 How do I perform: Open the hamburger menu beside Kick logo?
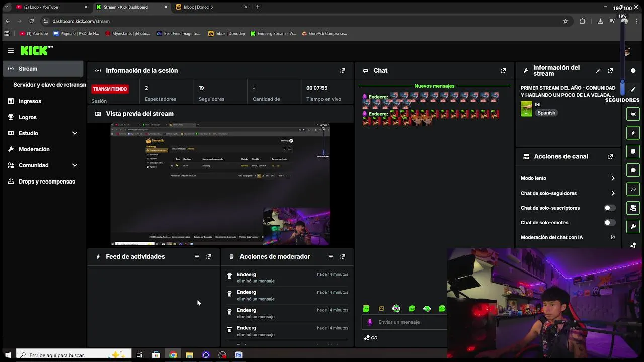pyautogui.click(x=11, y=50)
